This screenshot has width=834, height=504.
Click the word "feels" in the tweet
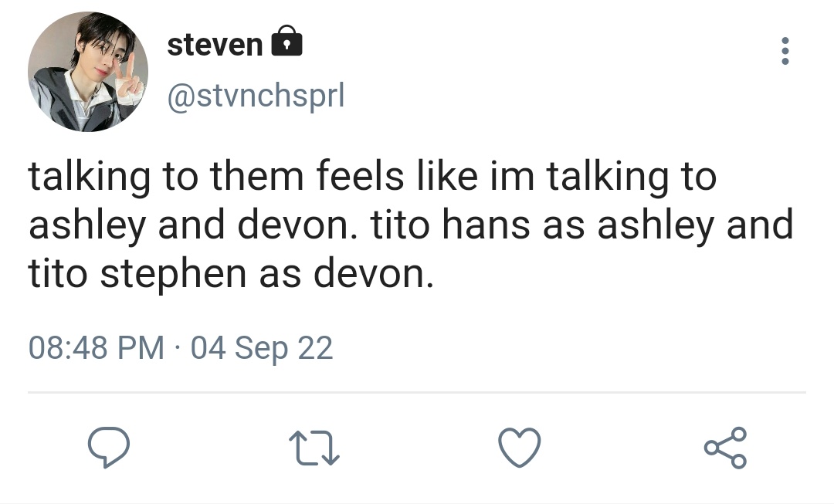point(360,176)
